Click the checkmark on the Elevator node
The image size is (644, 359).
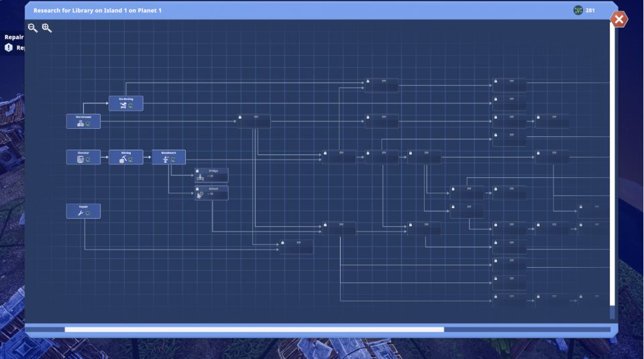pyautogui.click(x=88, y=160)
